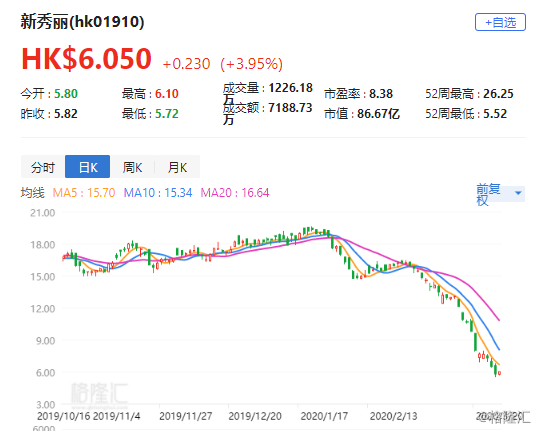Viewport: 538px width, 431px height.
Task: Click the 2019/12/20 date on the chart axis
Action: [255, 416]
